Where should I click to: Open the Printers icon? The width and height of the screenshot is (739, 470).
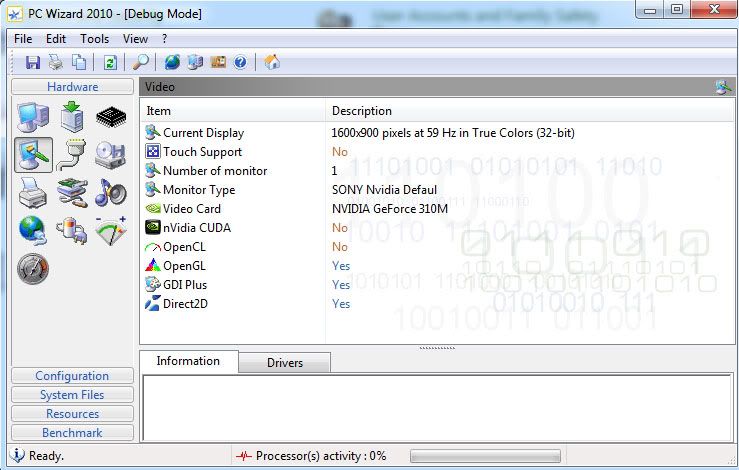coord(33,192)
